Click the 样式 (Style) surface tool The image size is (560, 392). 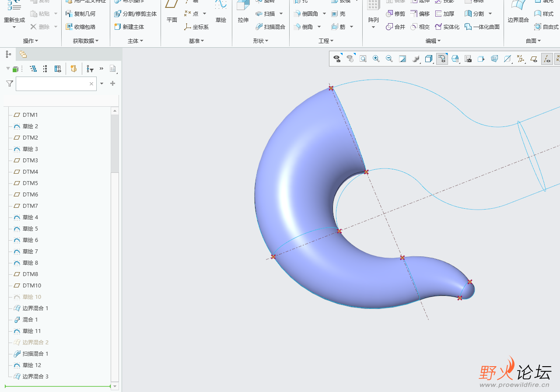[x=544, y=14]
